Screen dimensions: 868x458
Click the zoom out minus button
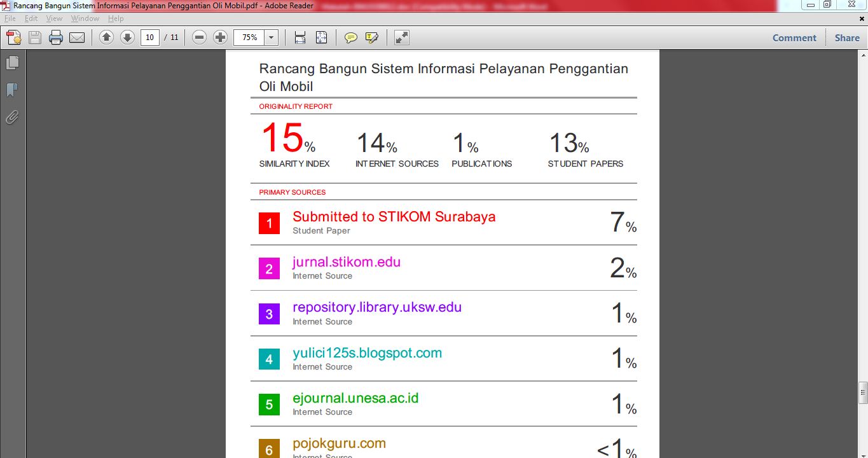pyautogui.click(x=200, y=38)
